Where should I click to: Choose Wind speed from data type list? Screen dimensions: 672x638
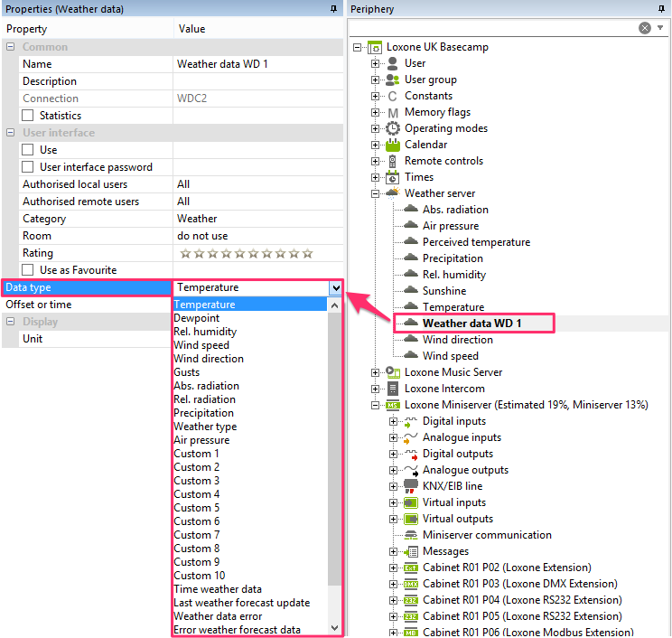point(201,345)
